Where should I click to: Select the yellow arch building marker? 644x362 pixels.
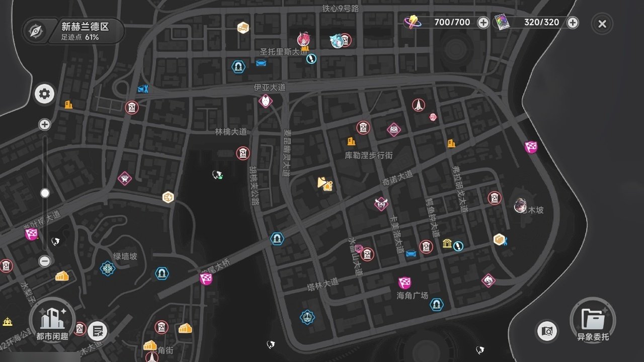click(x=447, y=243)
